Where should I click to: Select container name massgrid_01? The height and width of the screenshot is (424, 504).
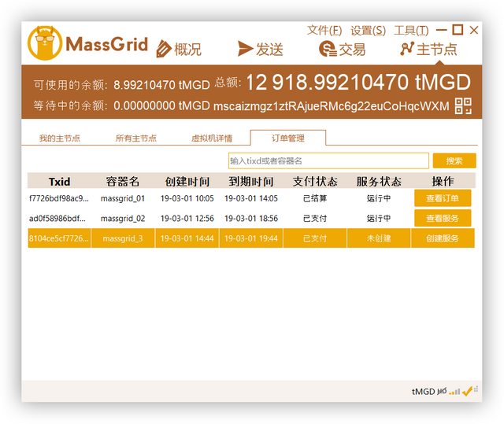pyautogui.click(x=123, y=198)
